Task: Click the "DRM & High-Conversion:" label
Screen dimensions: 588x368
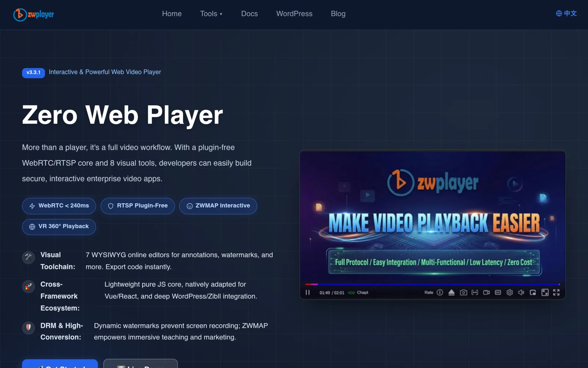Action: pos(62,332)
